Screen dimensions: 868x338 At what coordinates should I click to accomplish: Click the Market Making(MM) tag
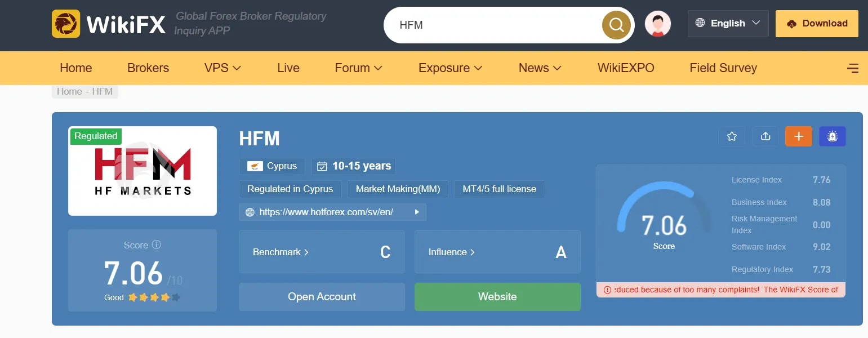398,189
